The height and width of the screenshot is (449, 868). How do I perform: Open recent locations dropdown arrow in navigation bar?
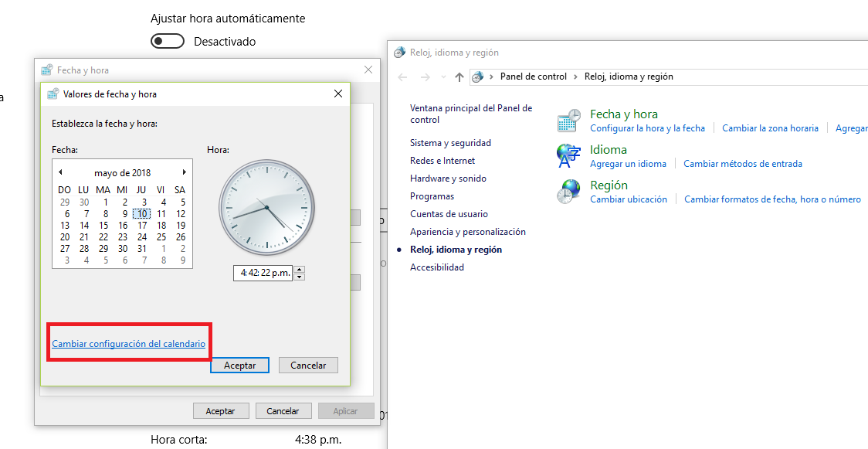click(x=443, y=77)
